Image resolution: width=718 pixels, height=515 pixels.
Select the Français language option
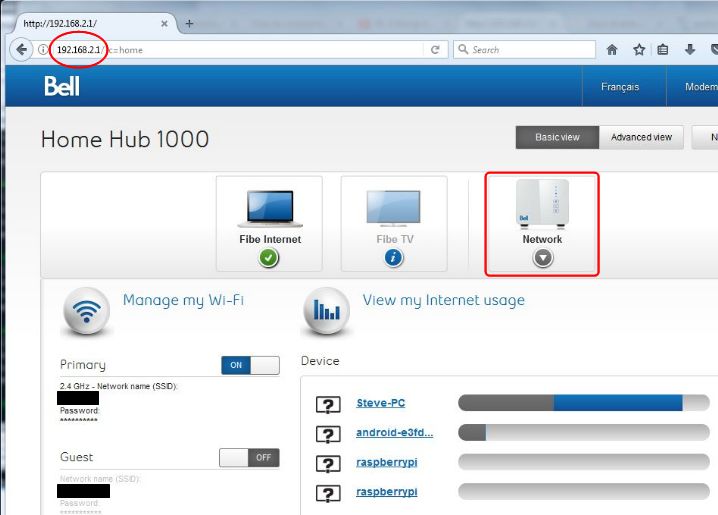point(620,87)
